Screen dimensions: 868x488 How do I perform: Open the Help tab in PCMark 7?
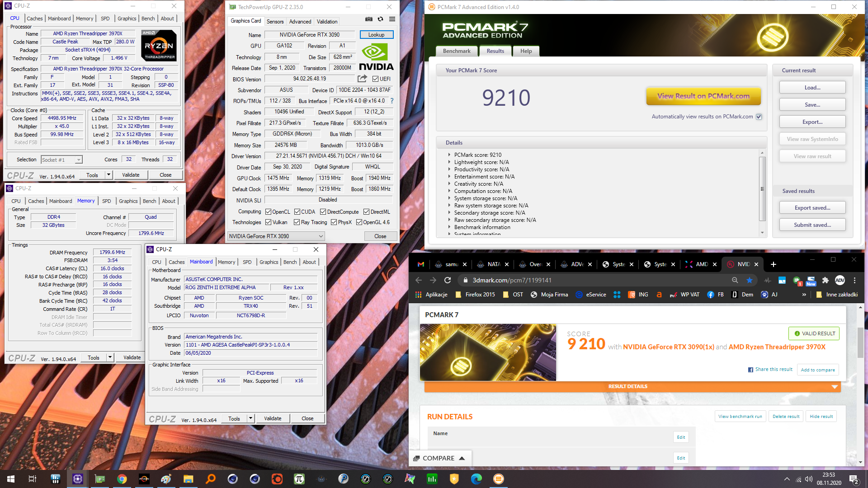(526, 51)
